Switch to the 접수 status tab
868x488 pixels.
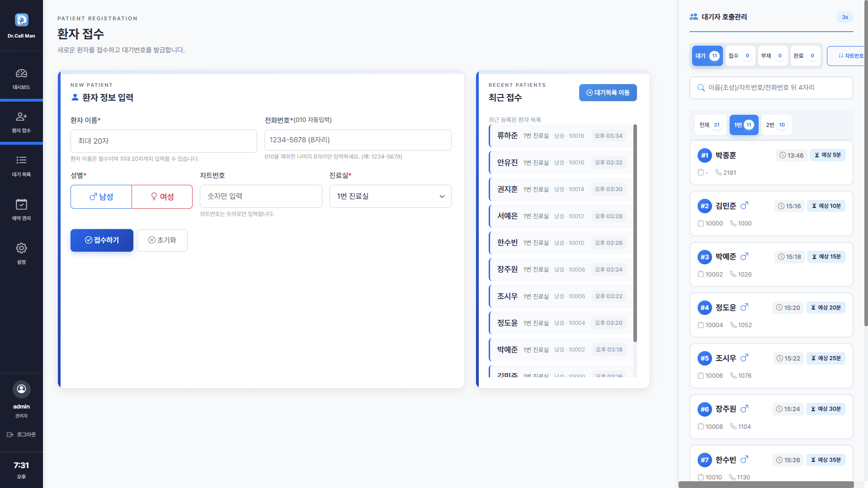[740, 56]
